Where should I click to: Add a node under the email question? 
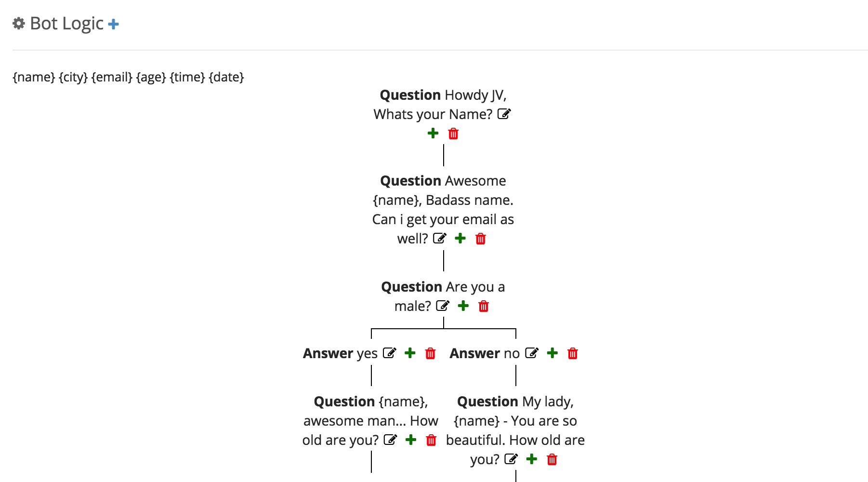[x=460, y=239]
